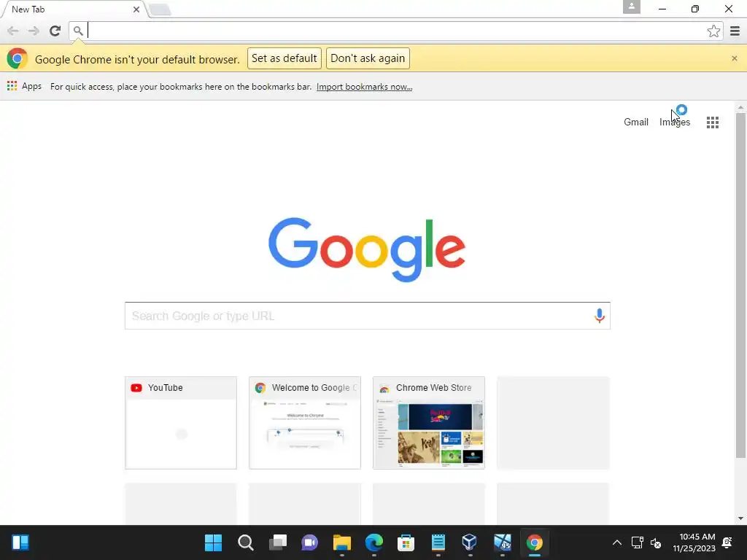Dismiss the default browser infobar
The width and height of the screenshot is (747, 560).
pyautogui.click(x=734, y=58)
